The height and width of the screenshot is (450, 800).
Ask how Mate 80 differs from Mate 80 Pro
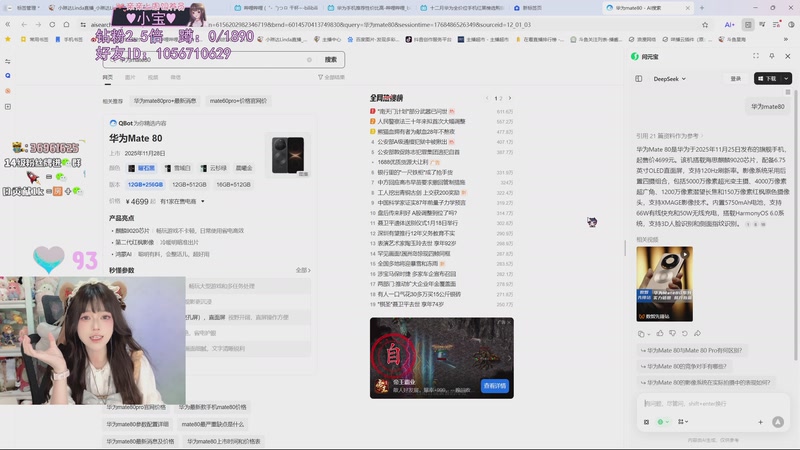pyautogui.click(x=692, y=351)
